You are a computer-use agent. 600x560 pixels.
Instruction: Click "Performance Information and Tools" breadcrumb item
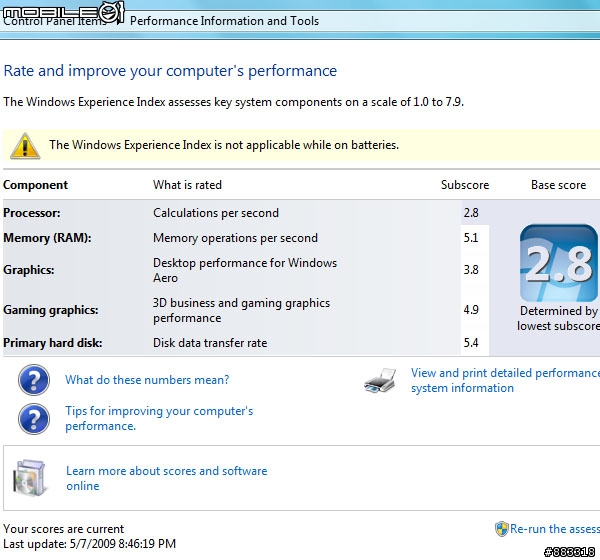click(x=224, y=21)
